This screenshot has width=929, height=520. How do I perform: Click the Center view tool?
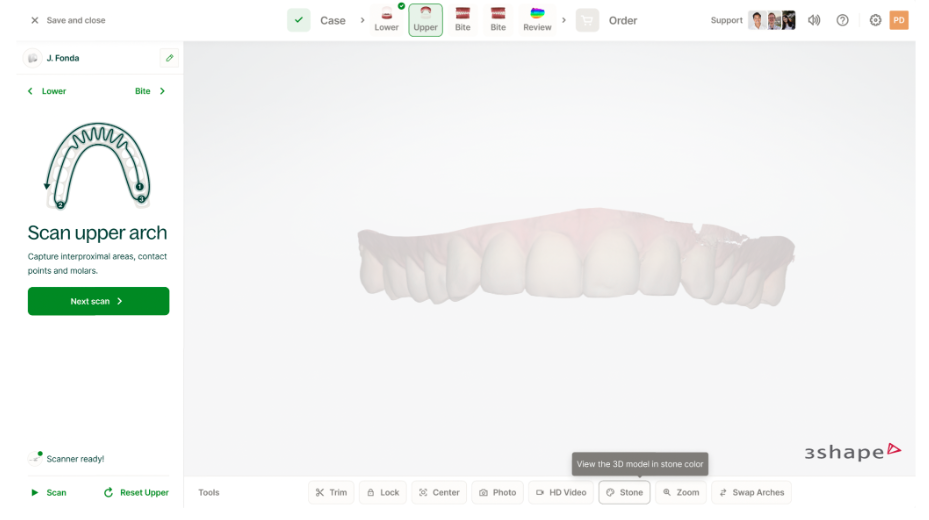click(x=439, y=492)
